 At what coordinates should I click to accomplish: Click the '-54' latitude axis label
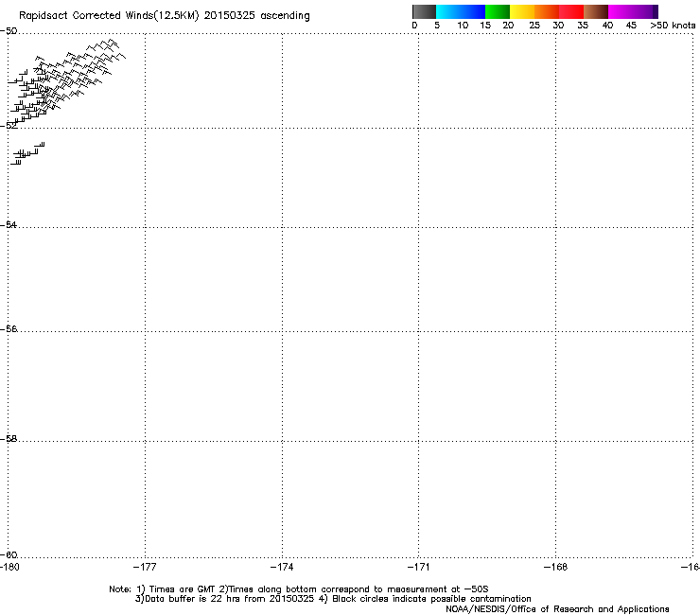[9, 224]
